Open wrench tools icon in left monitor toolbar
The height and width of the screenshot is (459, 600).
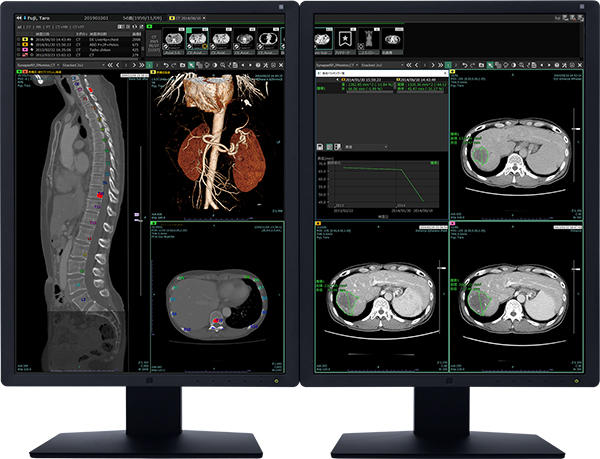(266, 65)
